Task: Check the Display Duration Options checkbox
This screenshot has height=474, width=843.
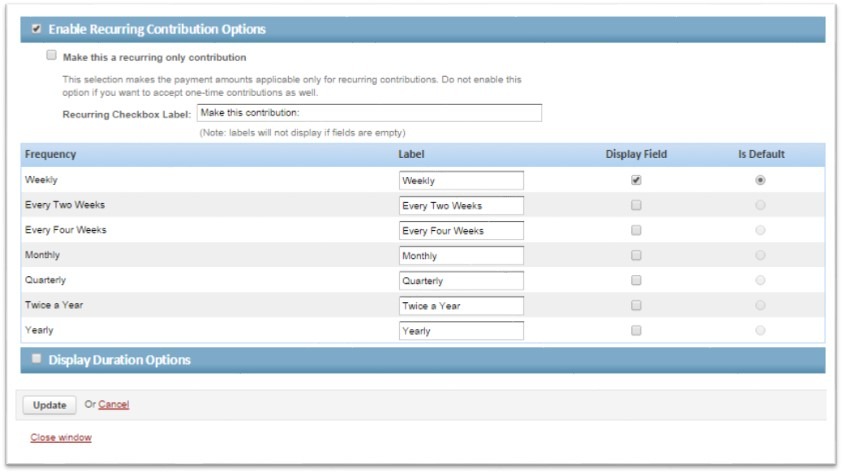Action: (x=36, y=358)
